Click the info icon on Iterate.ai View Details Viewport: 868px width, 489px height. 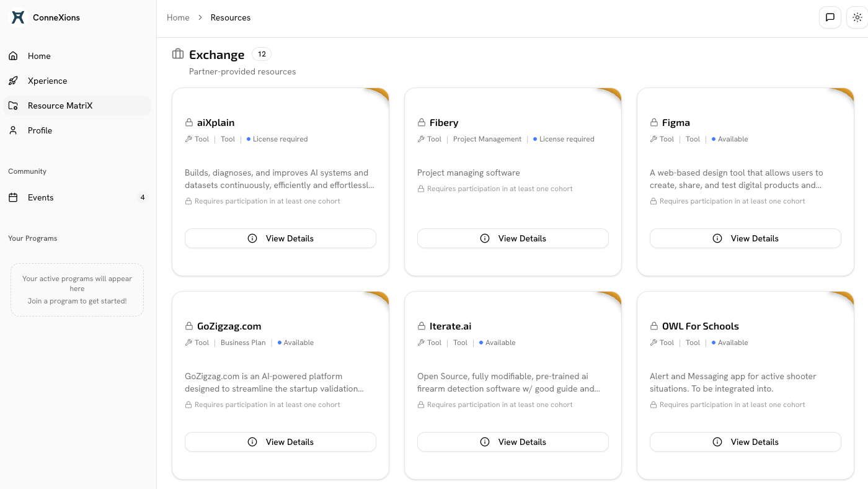pyautogui.click(x=485, y=442)
